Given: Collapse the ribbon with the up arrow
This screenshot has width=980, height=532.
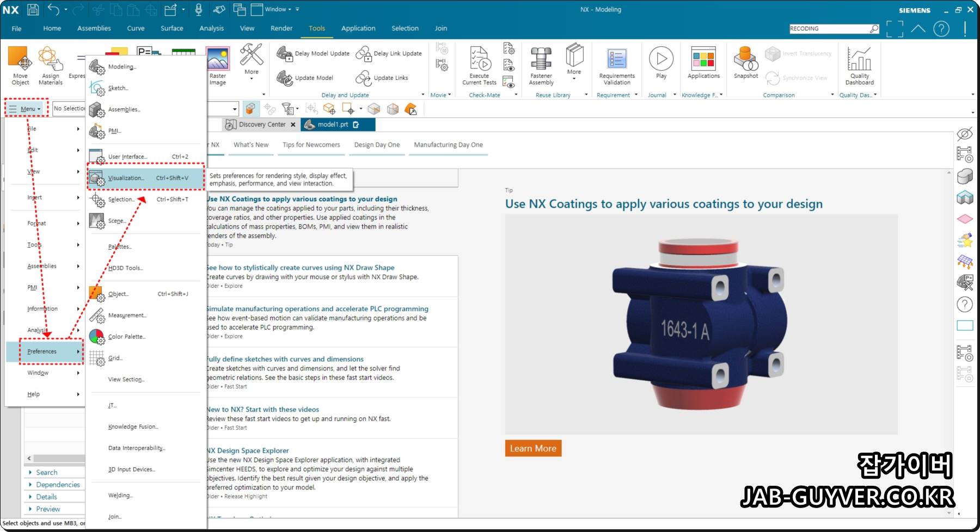Looking at the screenshot, I should pyautogui.click(x=918, y=28).
